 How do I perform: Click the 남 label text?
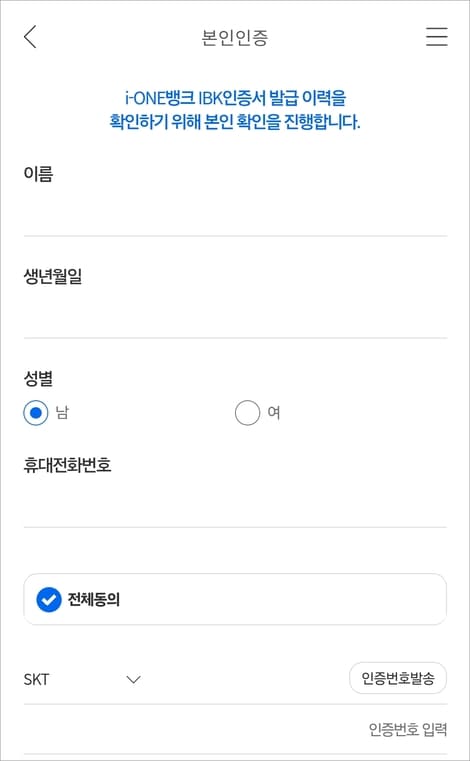62,413
